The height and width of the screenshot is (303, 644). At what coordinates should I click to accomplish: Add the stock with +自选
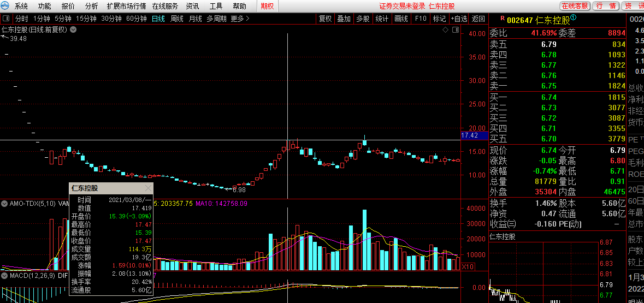(459, 19)
